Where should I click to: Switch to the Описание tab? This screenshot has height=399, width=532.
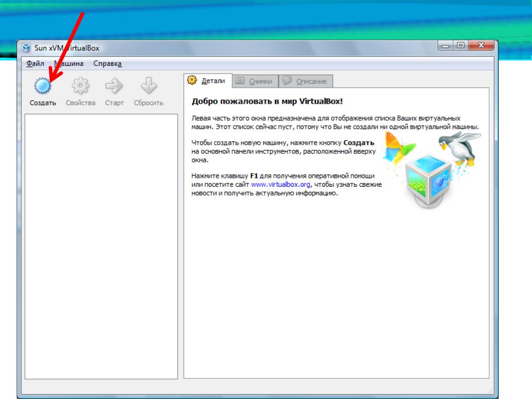(305, 81)
